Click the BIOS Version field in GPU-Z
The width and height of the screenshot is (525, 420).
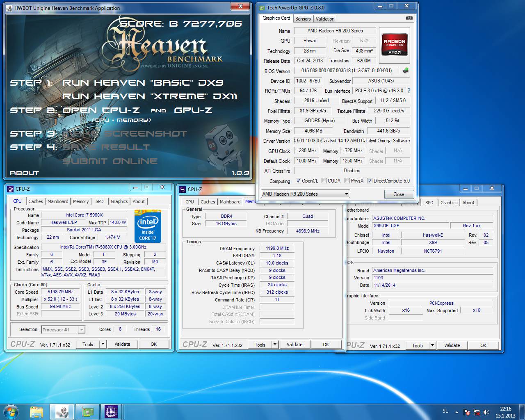347,71
